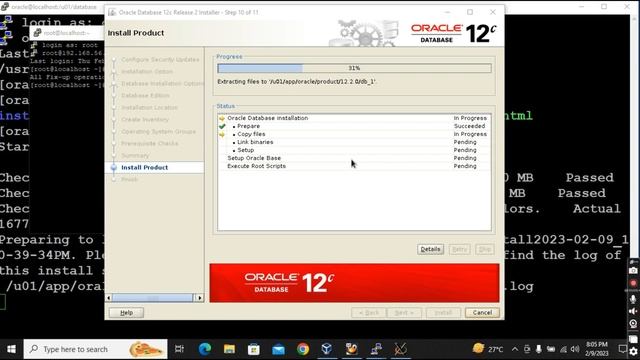Click the installer title bar Java icon
Viewport: 640px width, 360px height.
coord(112,12)
